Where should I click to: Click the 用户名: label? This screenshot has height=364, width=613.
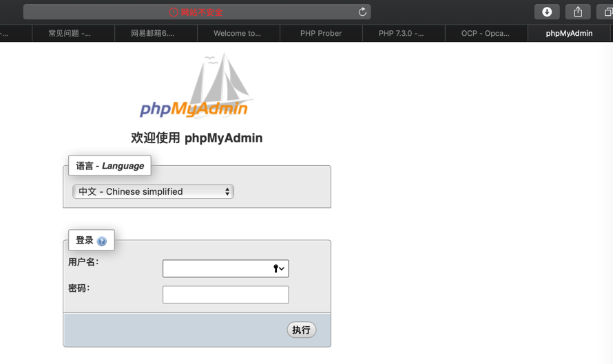tap(83, 262)
